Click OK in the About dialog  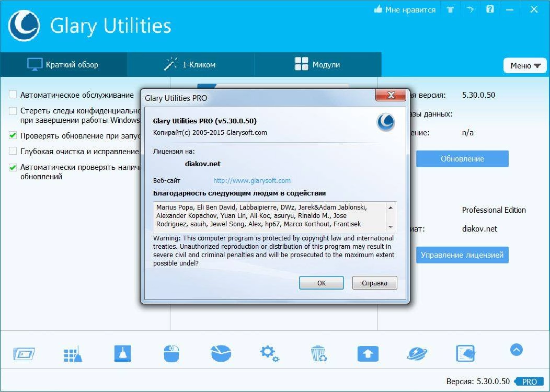322,283
